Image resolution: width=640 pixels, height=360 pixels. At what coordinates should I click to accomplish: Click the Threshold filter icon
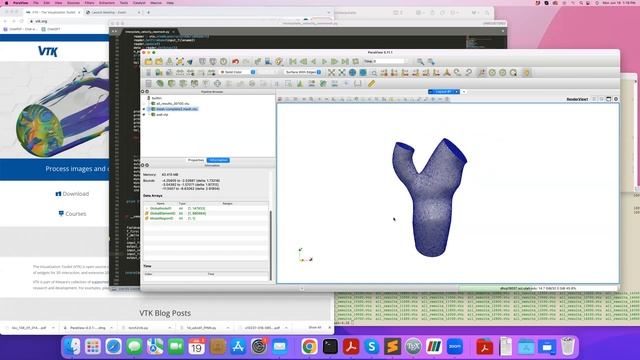click(194, 84)
